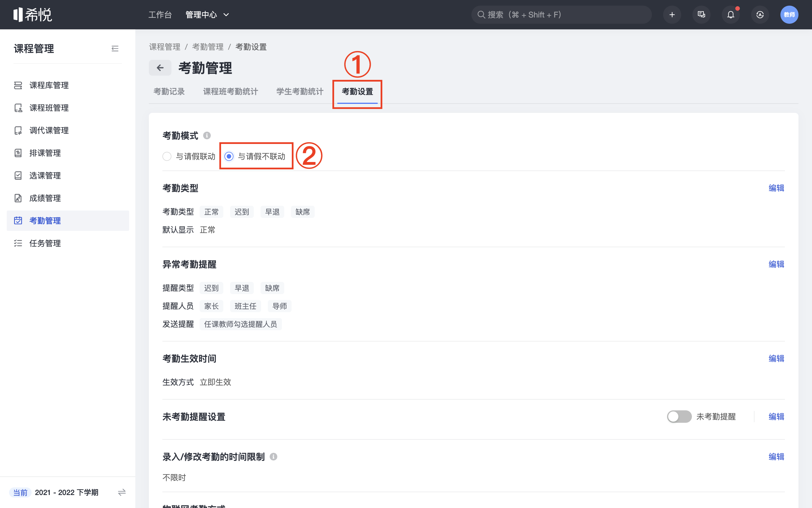Click the 课程管理 breadcrumb link
Screen dimensions: 812x508
coord(165,47)
